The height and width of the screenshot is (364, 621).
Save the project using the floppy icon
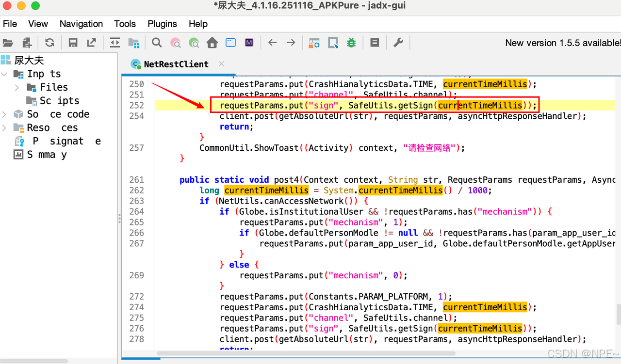(73, 43)
